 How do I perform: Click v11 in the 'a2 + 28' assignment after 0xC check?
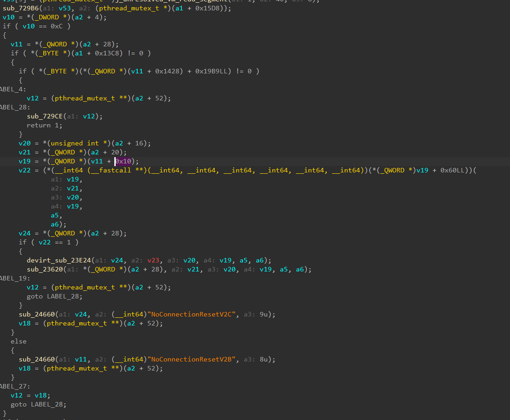16,44
